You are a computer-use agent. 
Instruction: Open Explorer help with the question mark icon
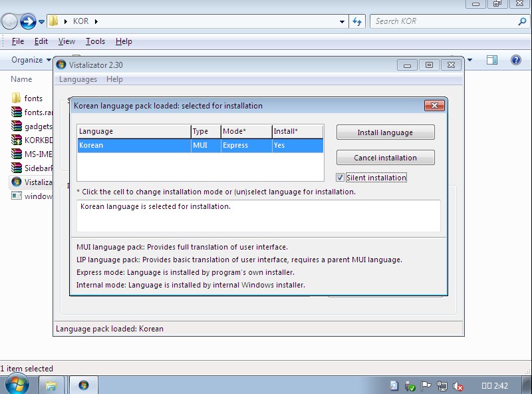(516, 60)
